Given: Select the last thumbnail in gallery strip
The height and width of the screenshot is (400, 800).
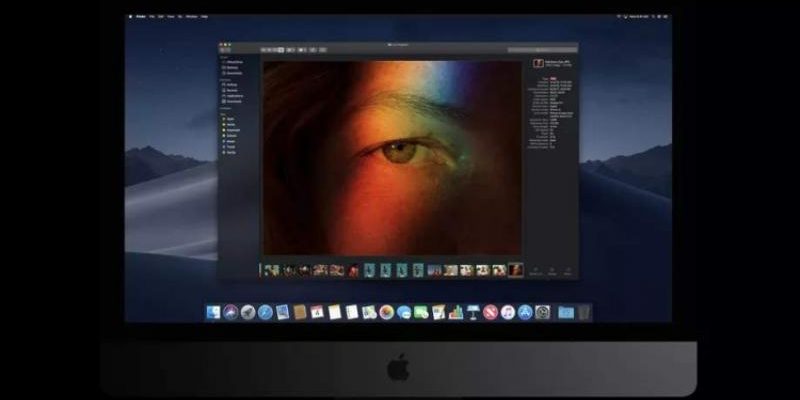Looking at the screenshot, I should tap(516, 270).
